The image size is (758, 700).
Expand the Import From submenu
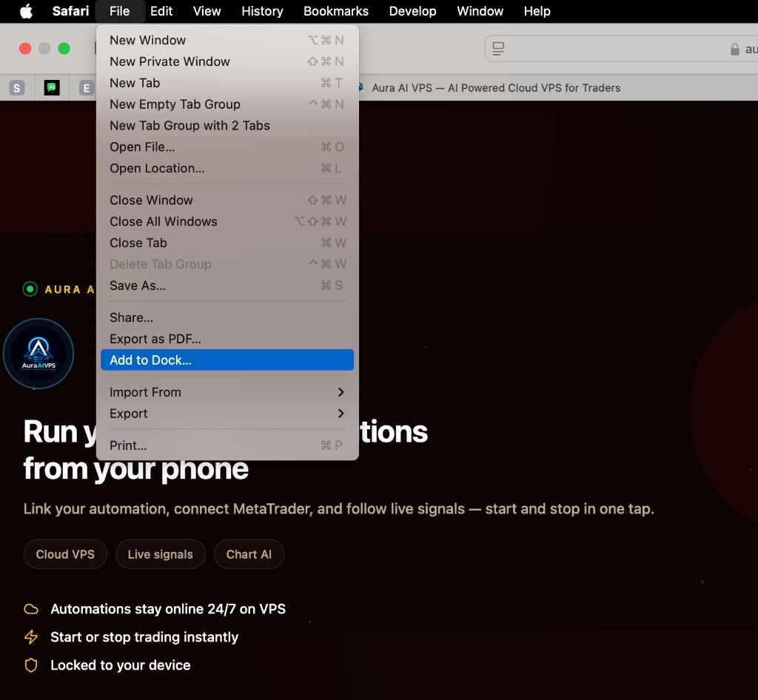[x=227, y=391]
